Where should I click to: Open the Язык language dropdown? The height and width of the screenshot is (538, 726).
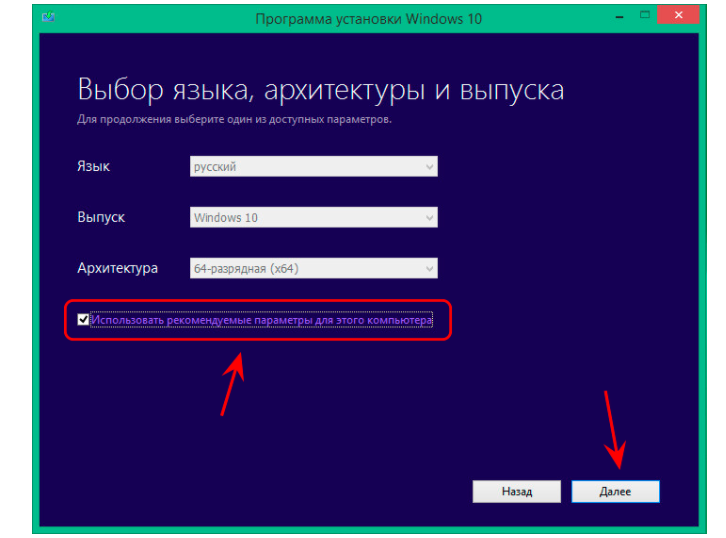coord(313,166)
